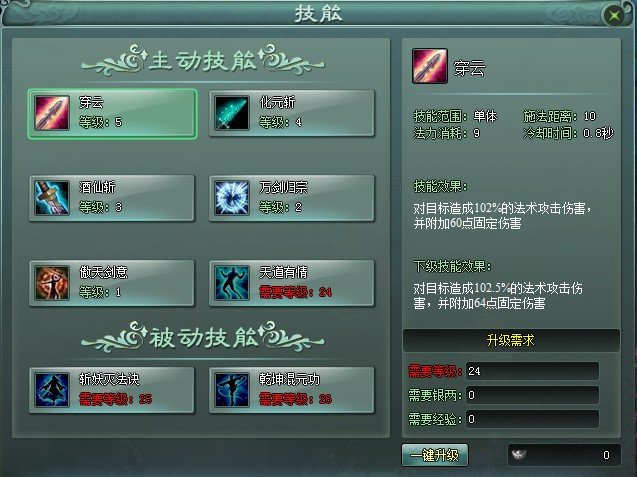
Task: Click the 酒仙斩 sword icon
Action: click(52, 198)
